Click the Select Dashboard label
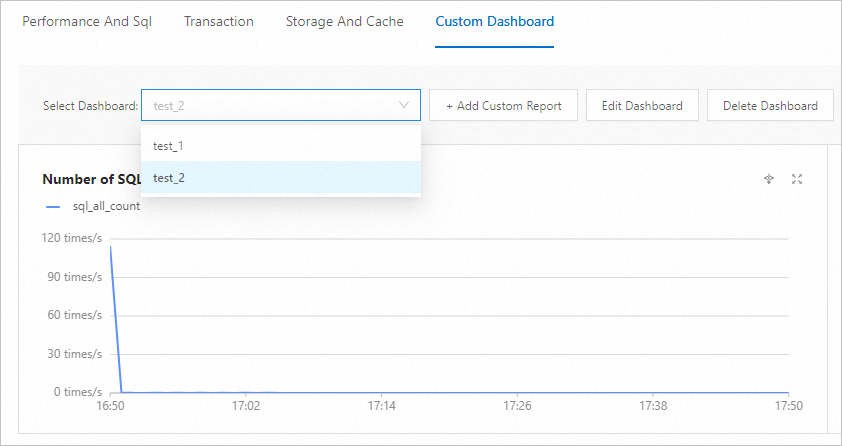842x446 pixels. (x=90, y=105)
